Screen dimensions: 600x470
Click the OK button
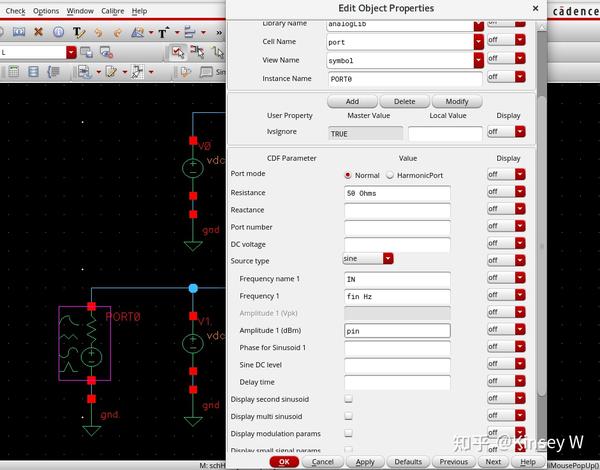(x=284, y=462)
